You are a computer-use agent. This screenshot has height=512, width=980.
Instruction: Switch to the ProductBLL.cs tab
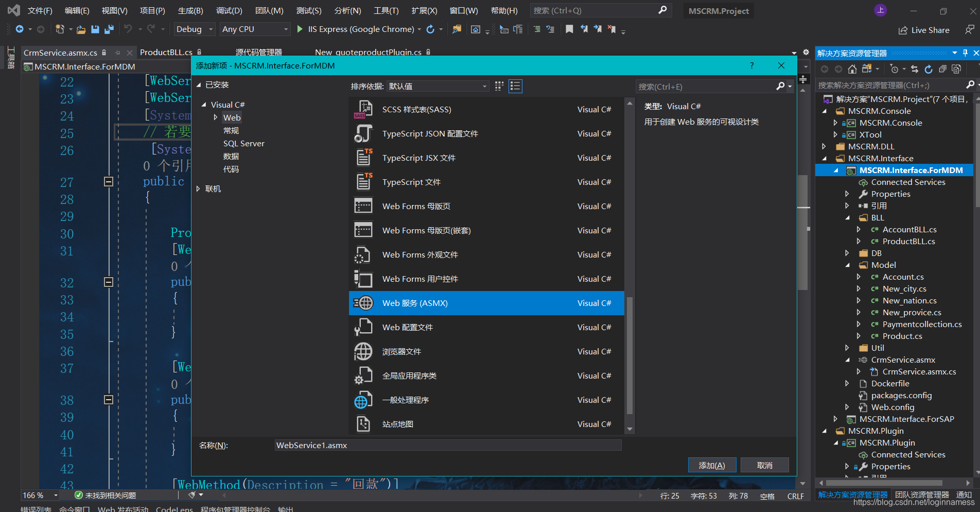166,53
